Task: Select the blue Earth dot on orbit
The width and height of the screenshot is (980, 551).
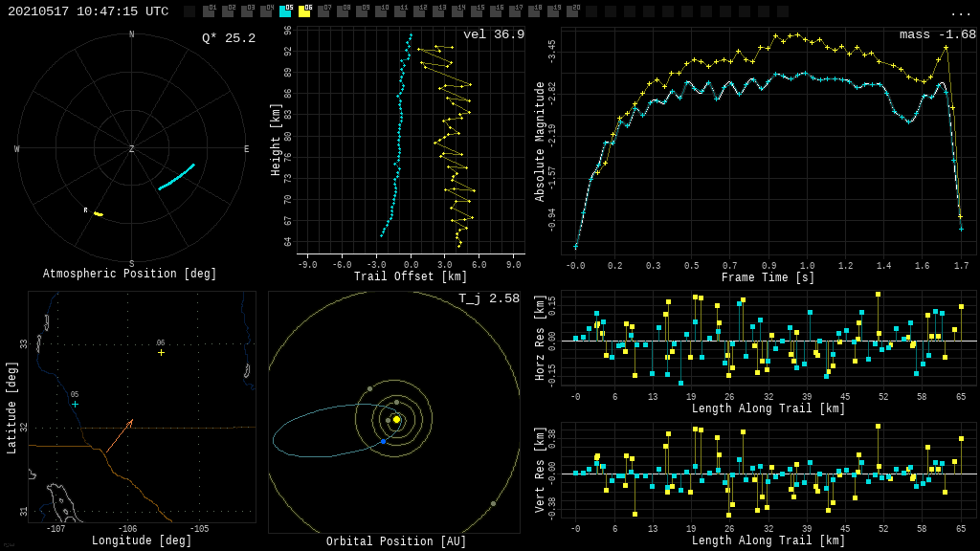Action: 383,441
